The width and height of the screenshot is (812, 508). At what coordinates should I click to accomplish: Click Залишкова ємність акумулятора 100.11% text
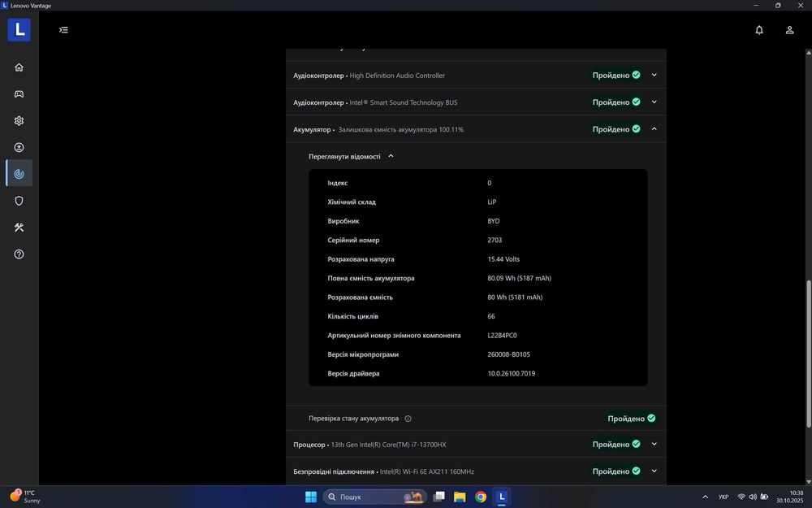pyautogui.click(x=401, y=129)
